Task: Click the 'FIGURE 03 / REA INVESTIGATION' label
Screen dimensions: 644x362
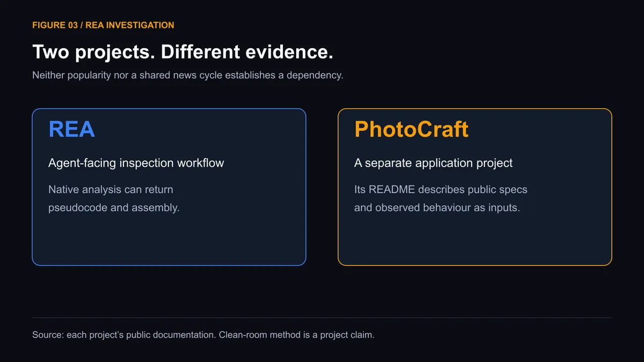Action: pyautogui.click(x=103, y=25)
